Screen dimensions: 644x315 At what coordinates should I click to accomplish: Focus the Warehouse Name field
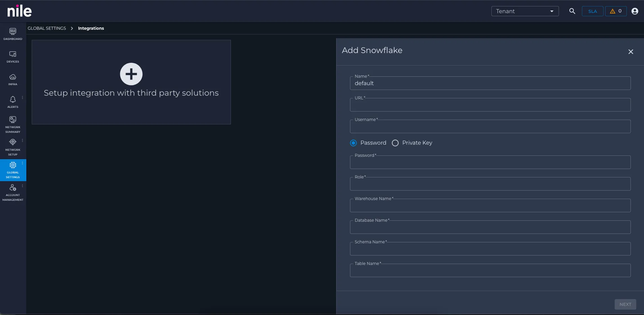pyautogui.click(x=490, y=205)
